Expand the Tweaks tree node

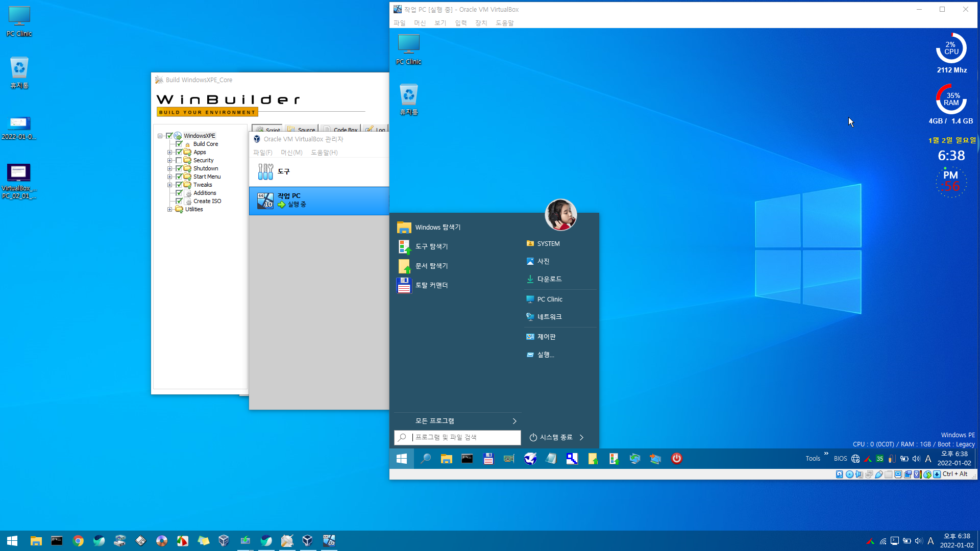(x=169, y=185)
